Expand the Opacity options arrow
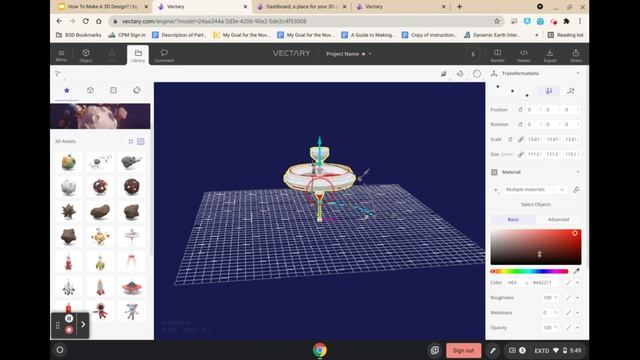The image size is (640, 360). [578, 328]
